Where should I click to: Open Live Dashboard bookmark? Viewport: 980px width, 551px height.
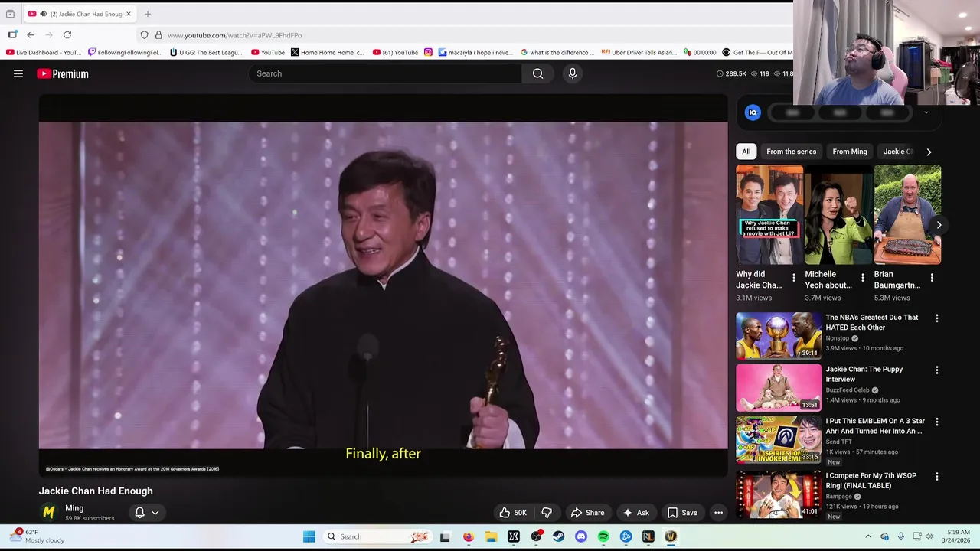pos(43,52)
